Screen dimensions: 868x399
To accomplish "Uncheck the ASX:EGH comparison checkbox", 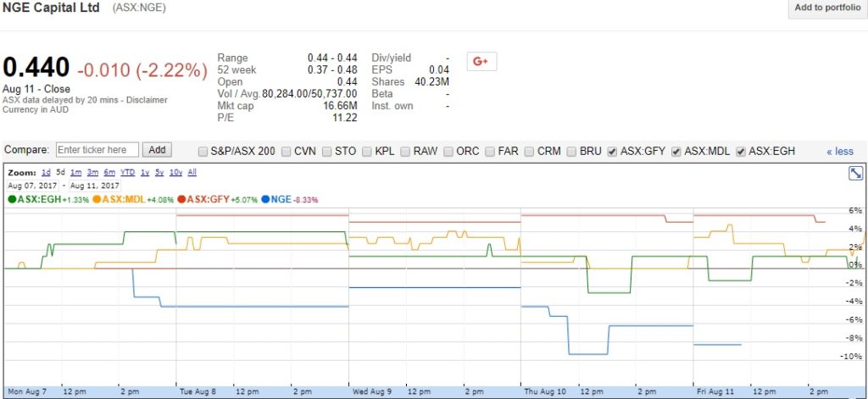I will click(x=741, y=152).
